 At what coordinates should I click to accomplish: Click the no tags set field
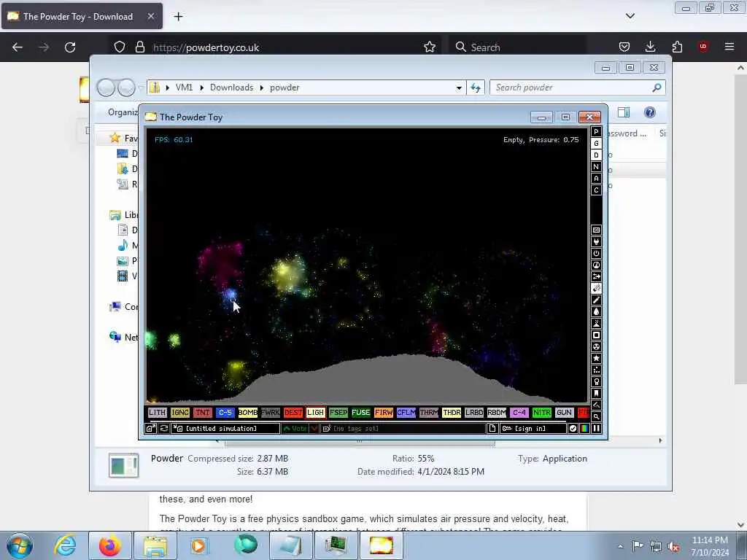(403, 429)
